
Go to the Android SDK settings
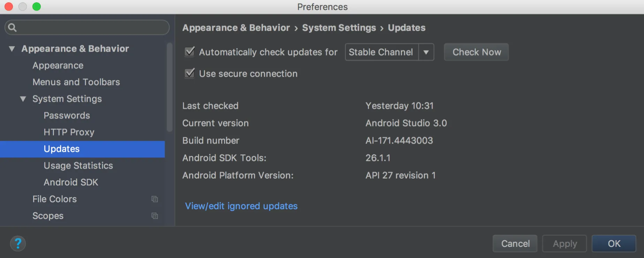71,182
